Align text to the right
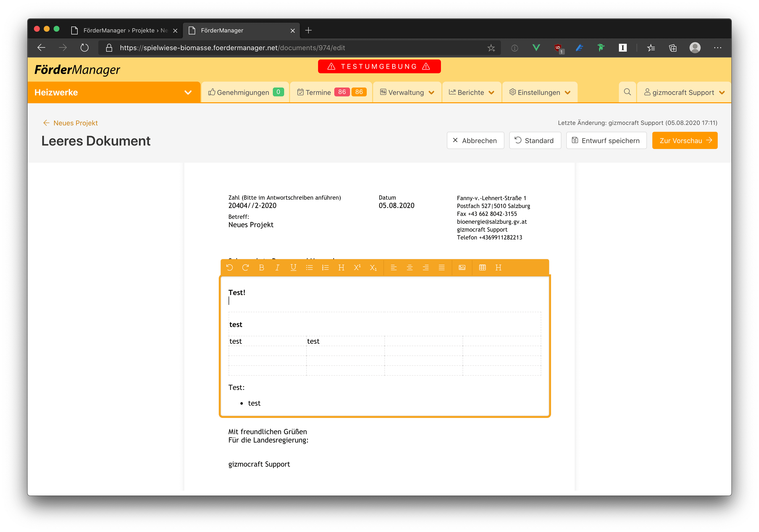The height and width of the screenshot is (532, 759). [426, 267]
